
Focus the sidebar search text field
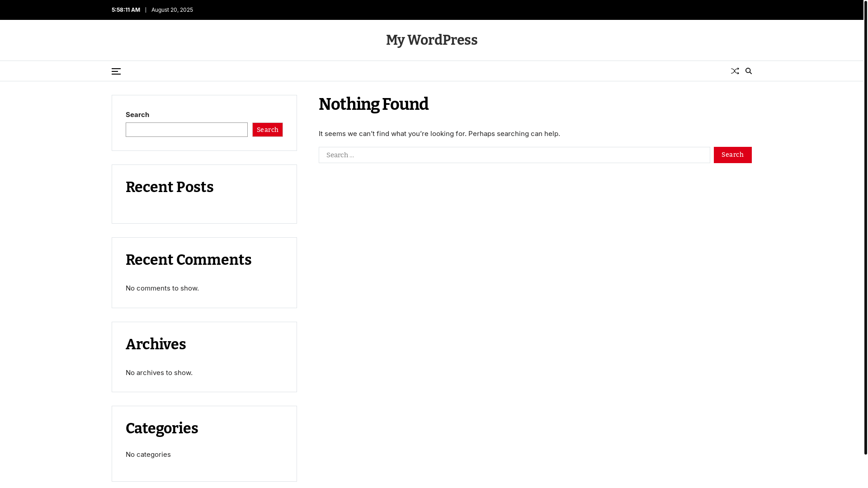(x=187, y=130)
